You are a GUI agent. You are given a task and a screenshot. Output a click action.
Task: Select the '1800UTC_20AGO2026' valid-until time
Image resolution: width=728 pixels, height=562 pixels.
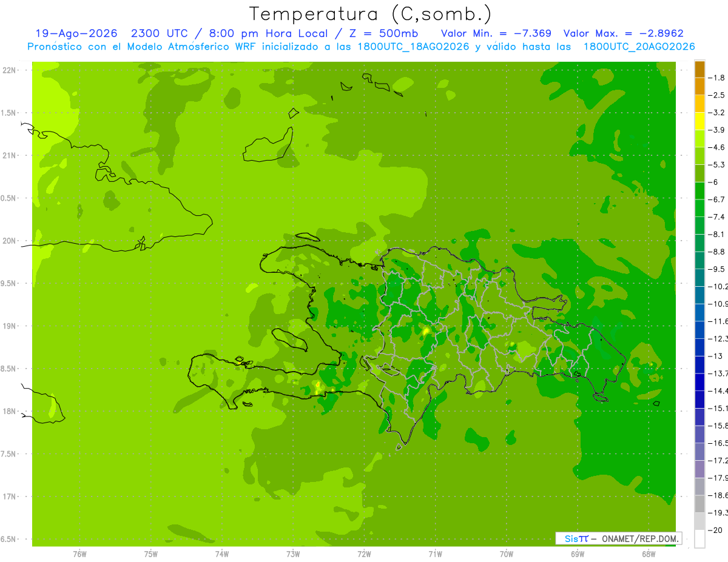(639, 47)
